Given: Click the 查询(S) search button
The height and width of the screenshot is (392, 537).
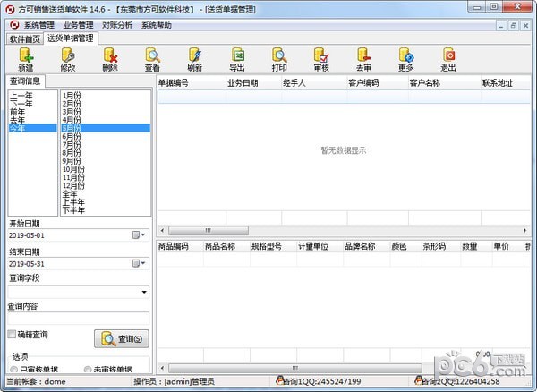Looking at the screenshot, I should [122, 339].
